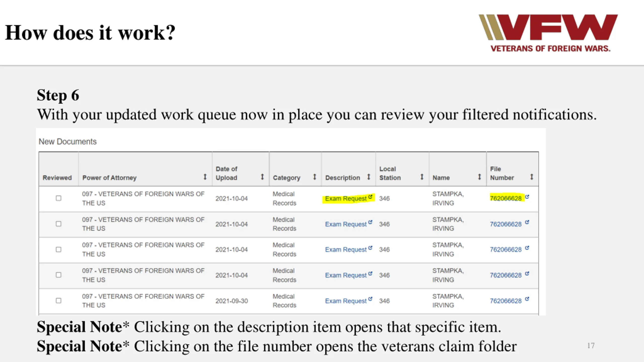
Task: Check the Reviewed box in the first row
Action: [x=58, y=198]
